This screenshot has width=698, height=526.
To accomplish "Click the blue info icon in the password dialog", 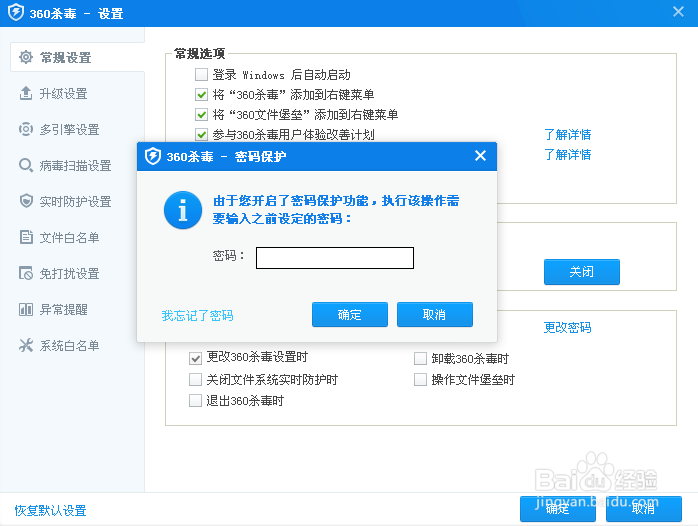I will tap(183, 210).
